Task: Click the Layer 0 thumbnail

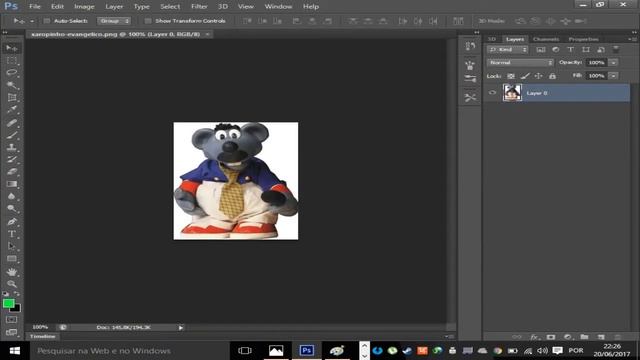Action: [x=512, y=93]
